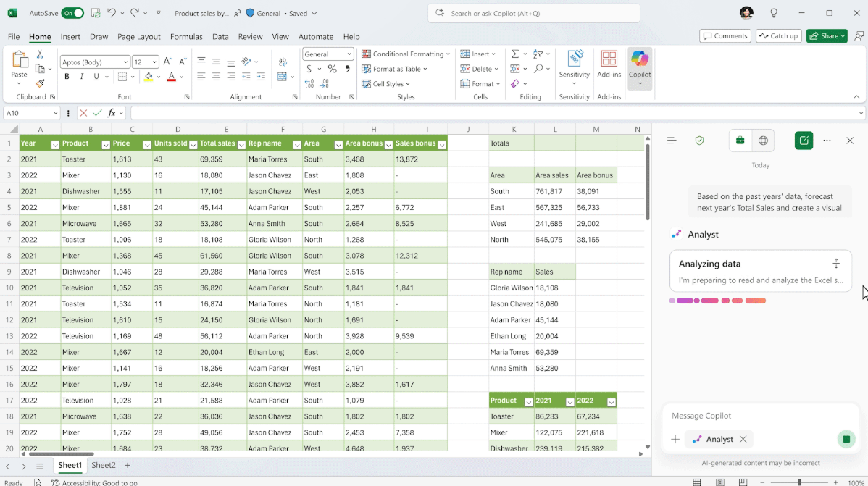Click the Bold formatting icon
The width and height of the screenshot is (868, 486).
point(67,77)
